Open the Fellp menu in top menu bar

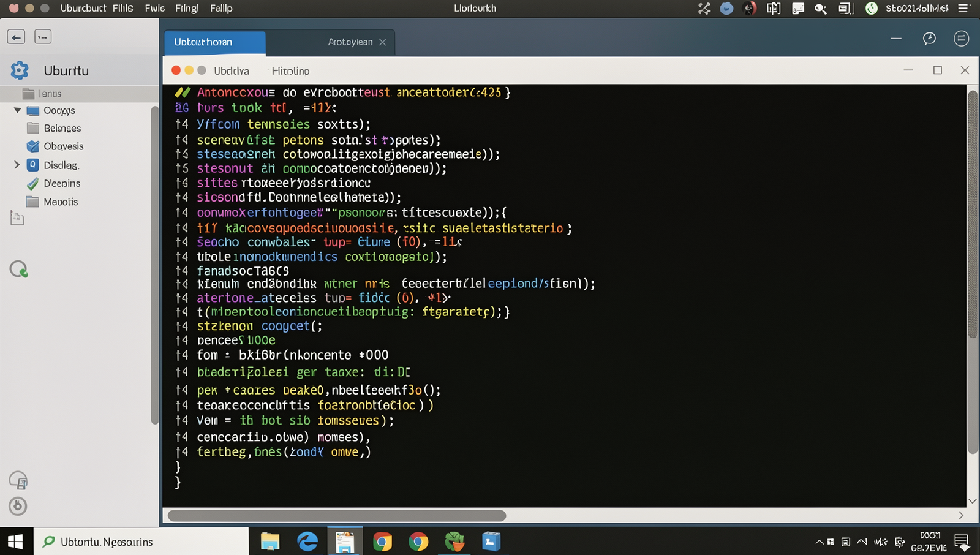click(x=221, y=9)
